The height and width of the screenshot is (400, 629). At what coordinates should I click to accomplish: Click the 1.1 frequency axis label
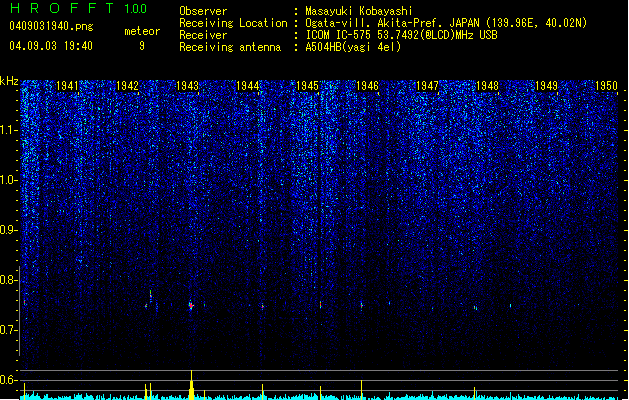[x=9, y=130]
